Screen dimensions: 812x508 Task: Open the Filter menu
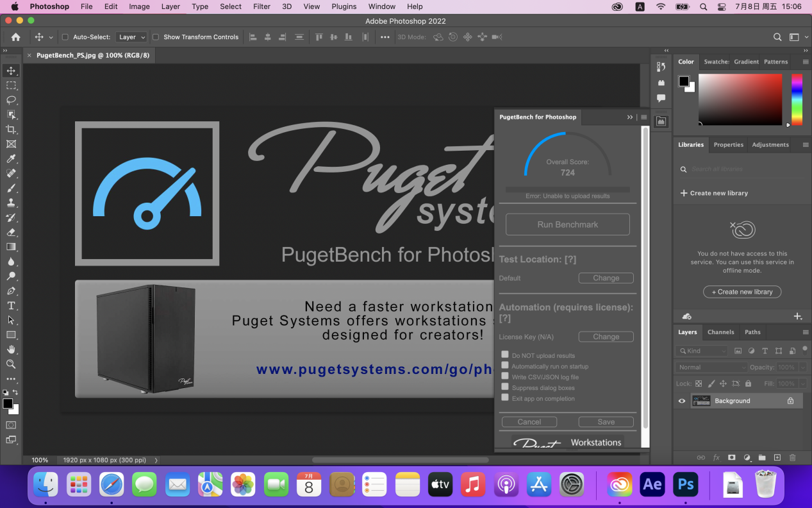pyautogui.click(x=261, y=6)
